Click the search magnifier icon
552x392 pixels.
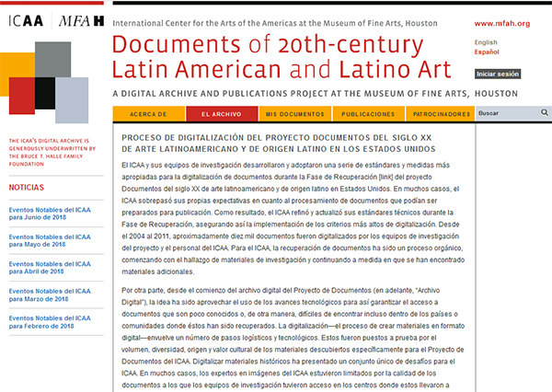click(x=545, y=112)
